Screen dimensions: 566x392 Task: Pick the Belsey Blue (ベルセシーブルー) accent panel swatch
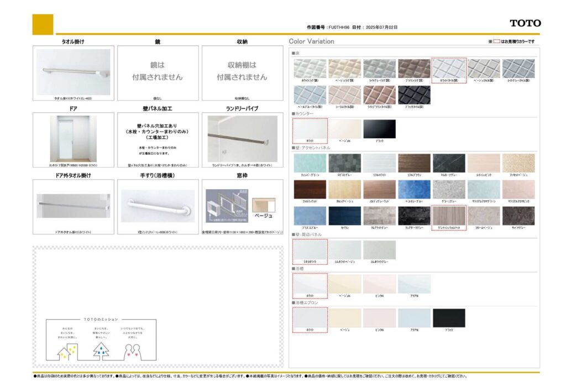414,190
